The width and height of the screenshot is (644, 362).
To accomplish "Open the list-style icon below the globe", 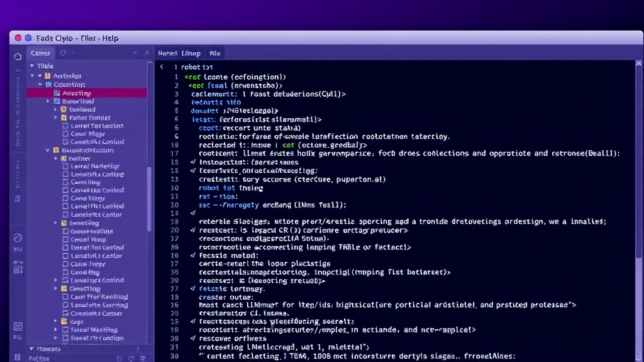I will click(x=18, y=266).
